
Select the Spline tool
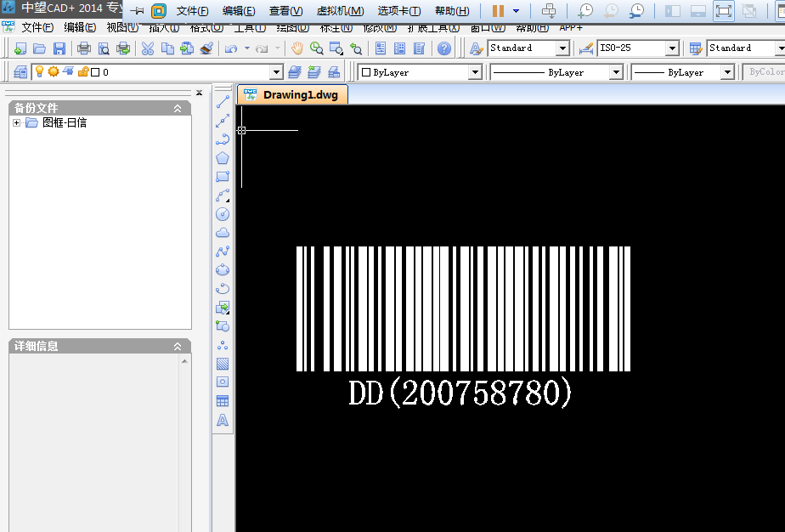223,252
